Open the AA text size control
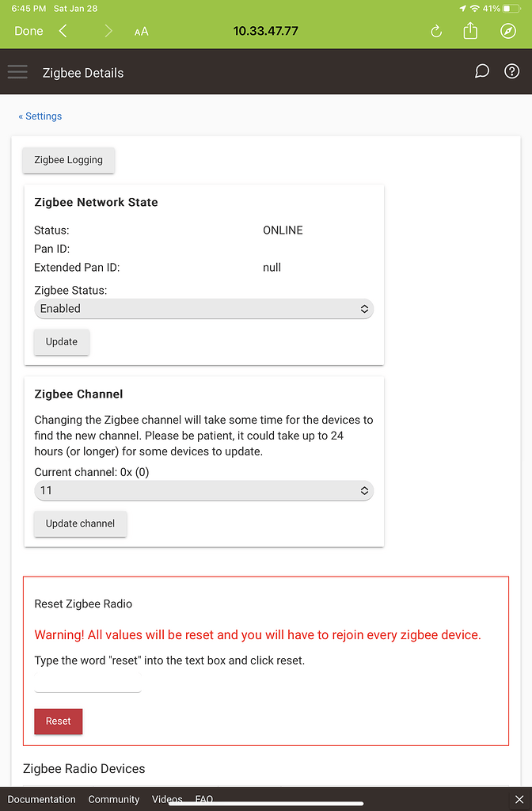532x811 pixels. [x=141, y=32]
